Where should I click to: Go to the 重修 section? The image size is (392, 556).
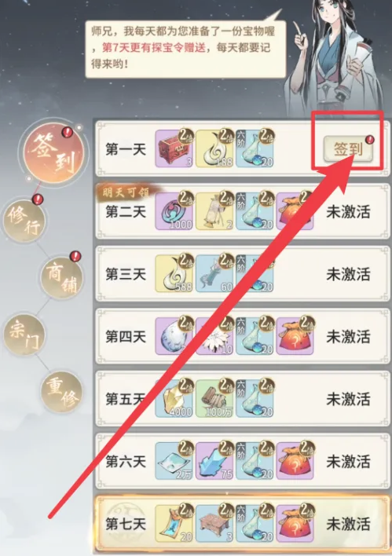[61, 391]
